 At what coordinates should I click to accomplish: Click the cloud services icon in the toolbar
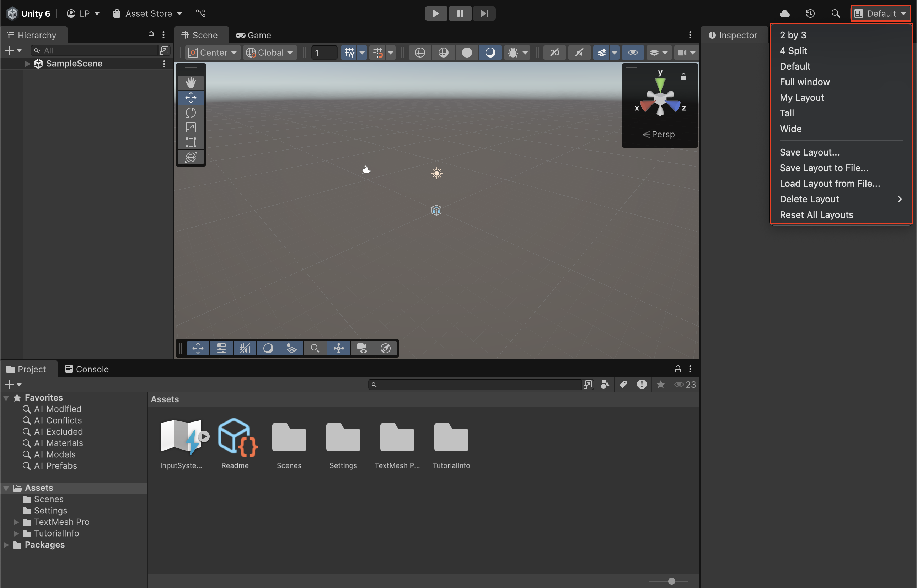tap(784, 13)
